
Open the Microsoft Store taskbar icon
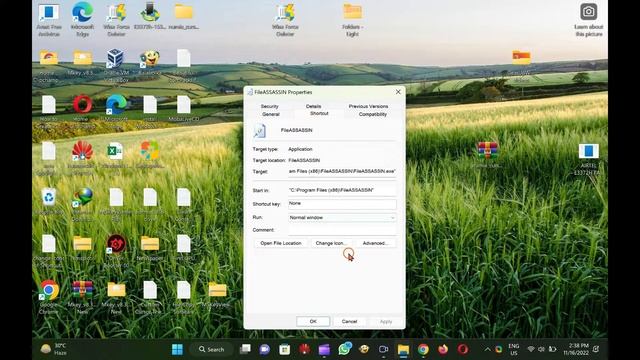284,349
